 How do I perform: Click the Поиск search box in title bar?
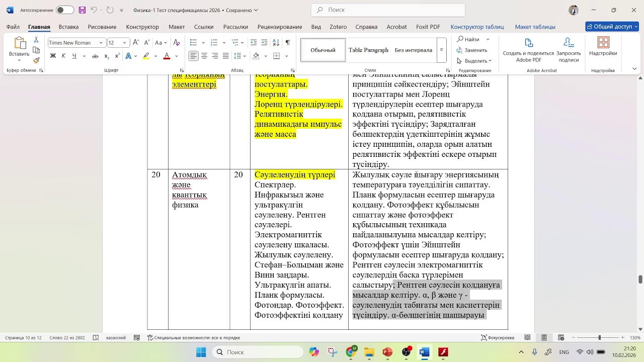388,10
